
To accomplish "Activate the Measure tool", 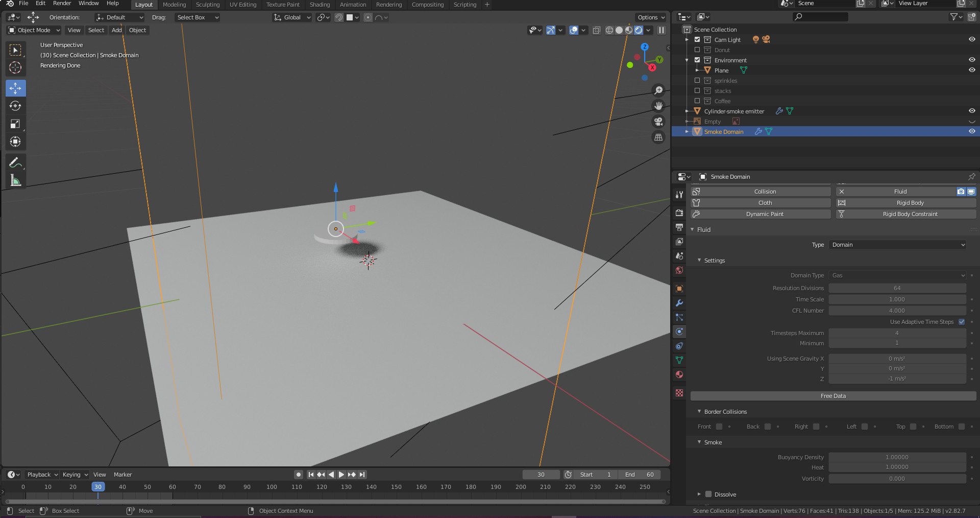I will click(15, 180).
